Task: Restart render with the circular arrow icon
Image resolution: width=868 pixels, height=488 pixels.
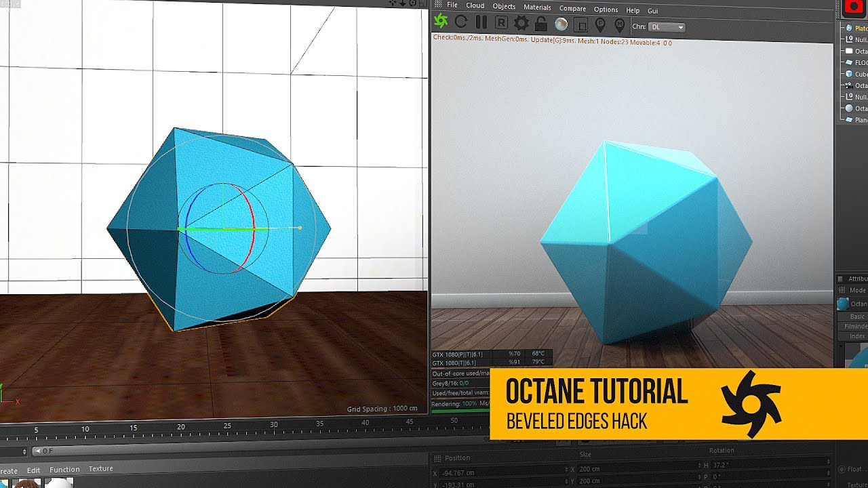Action: pos(461,23)
